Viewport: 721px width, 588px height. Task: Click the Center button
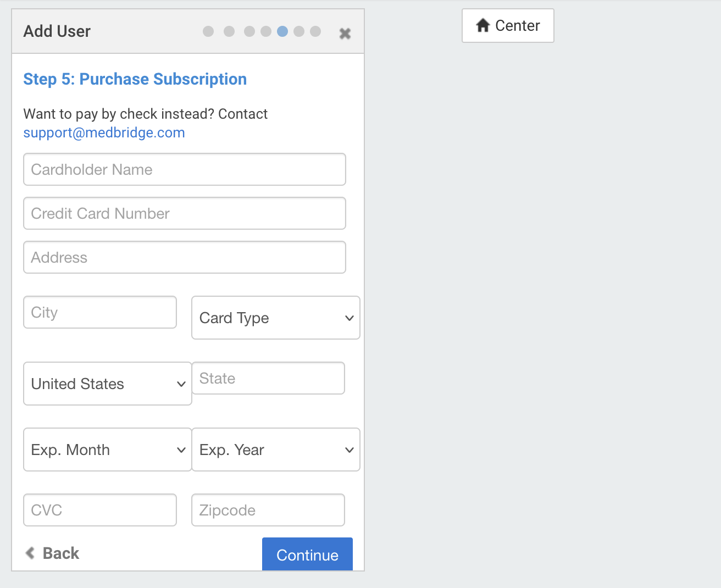[x=508, y=25]
